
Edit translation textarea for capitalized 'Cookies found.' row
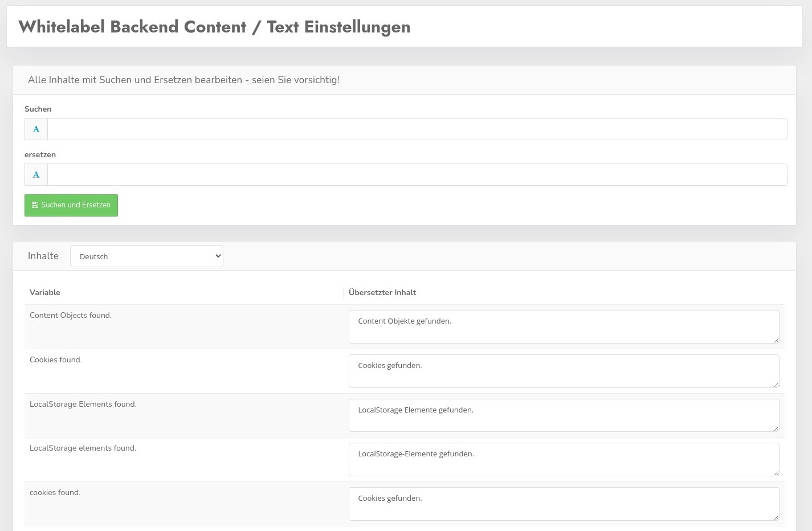click(563, 371)
